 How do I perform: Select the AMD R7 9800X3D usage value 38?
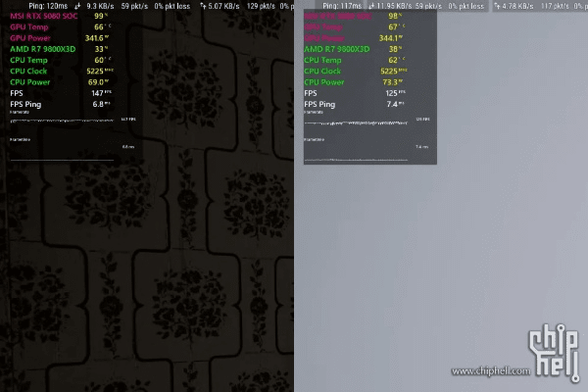(393, 49)
